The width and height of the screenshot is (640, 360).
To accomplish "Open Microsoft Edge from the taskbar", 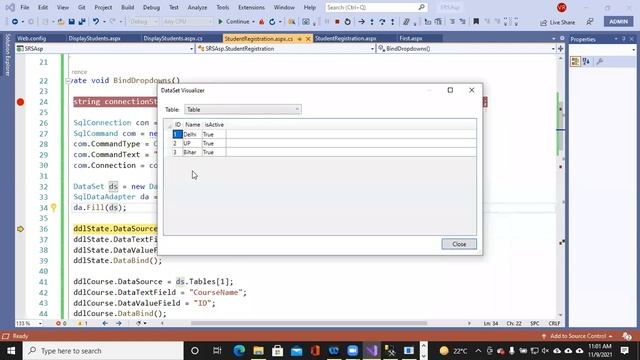I will [x=239, y=351].
